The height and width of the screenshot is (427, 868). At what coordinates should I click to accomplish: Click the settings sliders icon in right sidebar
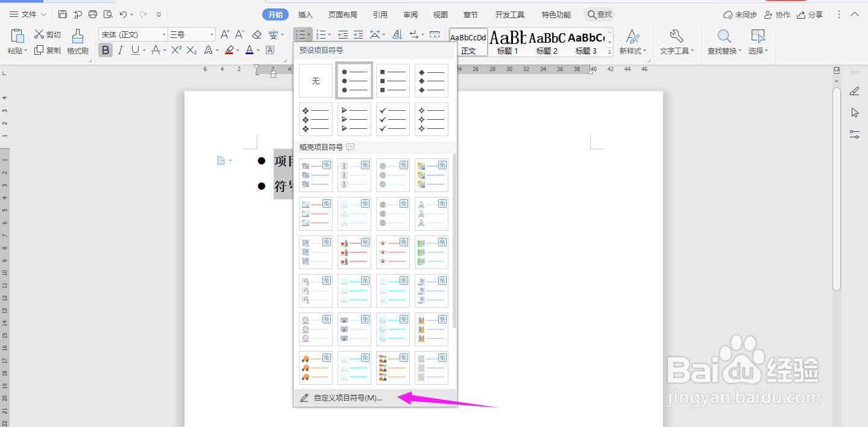855,134
